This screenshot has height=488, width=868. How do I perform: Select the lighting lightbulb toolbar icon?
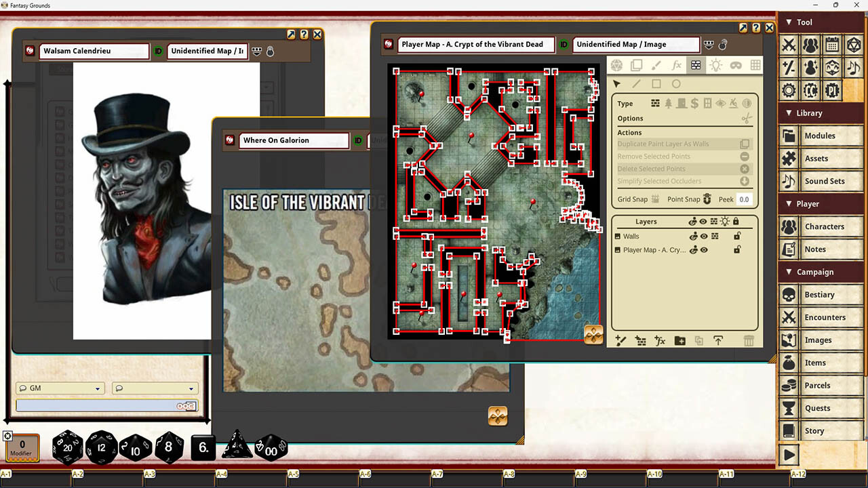click(715, 65)
